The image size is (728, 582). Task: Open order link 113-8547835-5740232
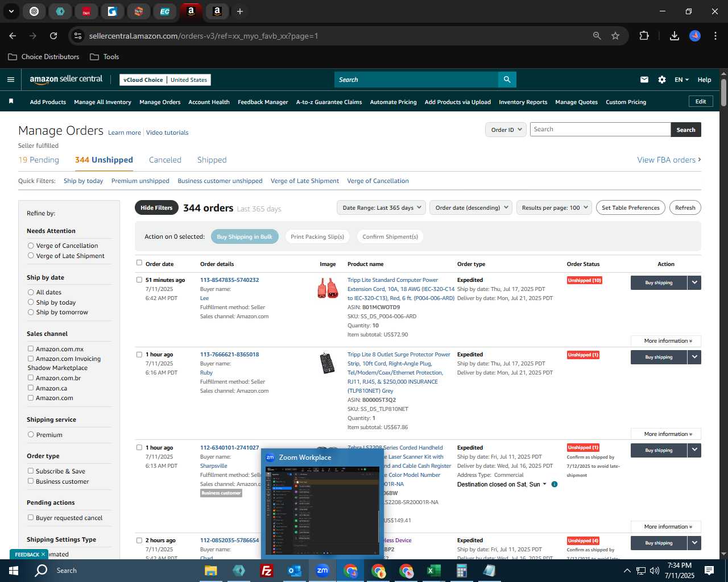coord(229,280)
